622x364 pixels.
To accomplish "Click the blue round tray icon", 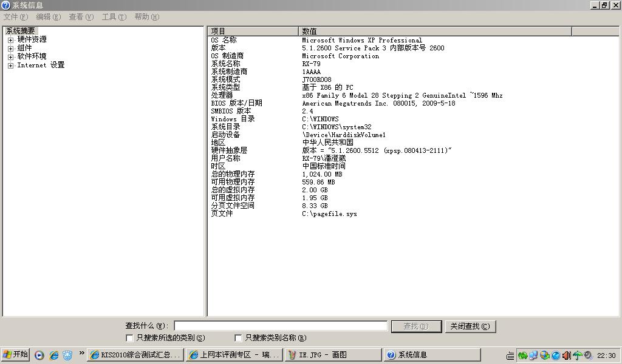I will click(555, 356).
